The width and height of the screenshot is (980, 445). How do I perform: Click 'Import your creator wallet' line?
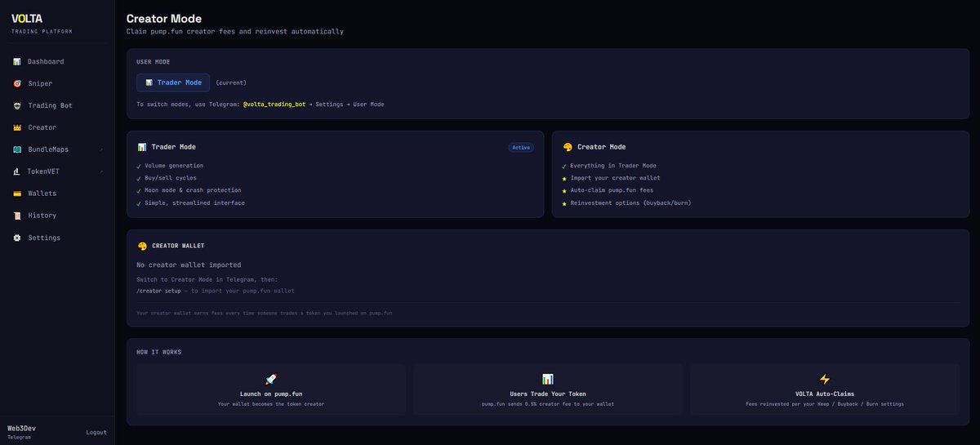click(x=616, y=178)
